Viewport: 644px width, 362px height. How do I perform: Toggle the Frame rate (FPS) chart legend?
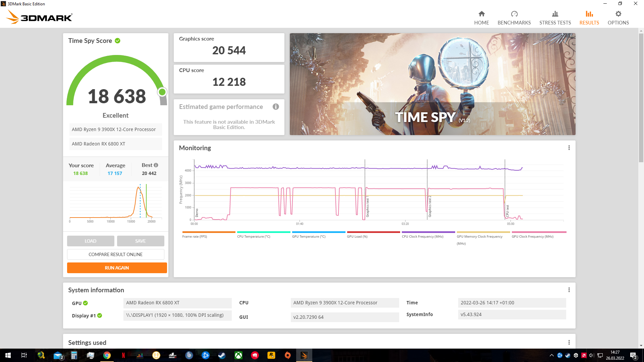(x=195, y=236)
